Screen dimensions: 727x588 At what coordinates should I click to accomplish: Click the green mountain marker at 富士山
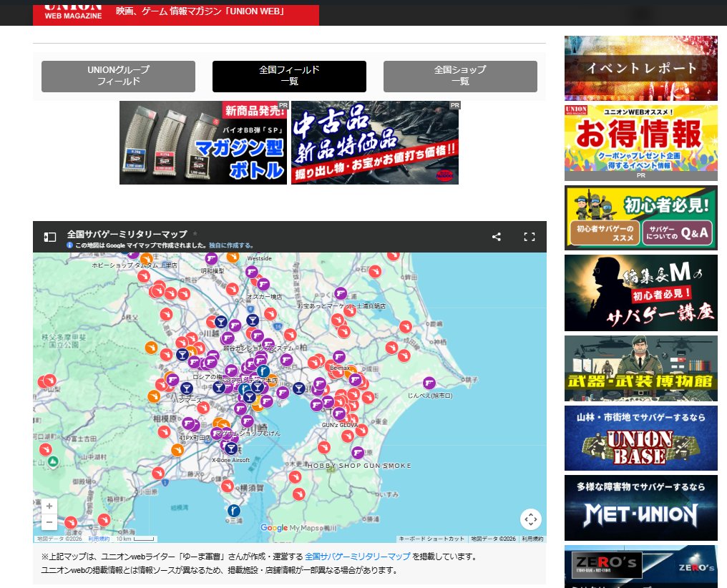point(54,461)
